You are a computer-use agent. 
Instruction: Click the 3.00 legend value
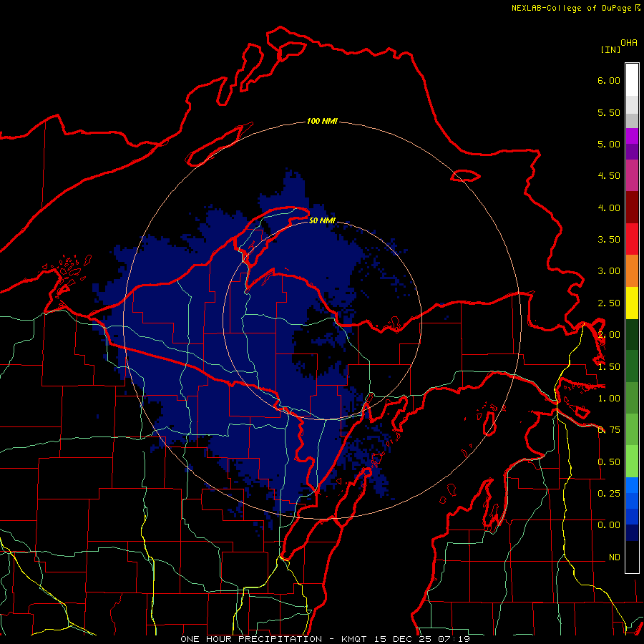(609, 271)
